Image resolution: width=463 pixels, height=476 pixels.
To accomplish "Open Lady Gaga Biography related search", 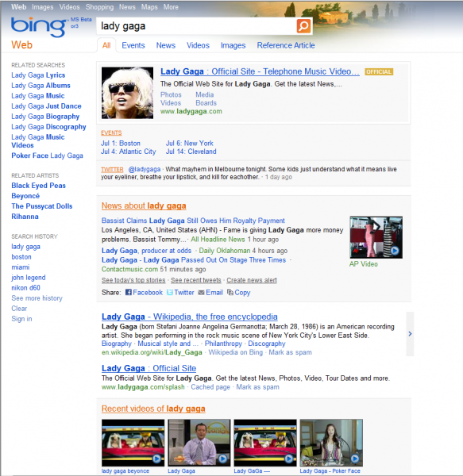I will (x=45, y=117).
